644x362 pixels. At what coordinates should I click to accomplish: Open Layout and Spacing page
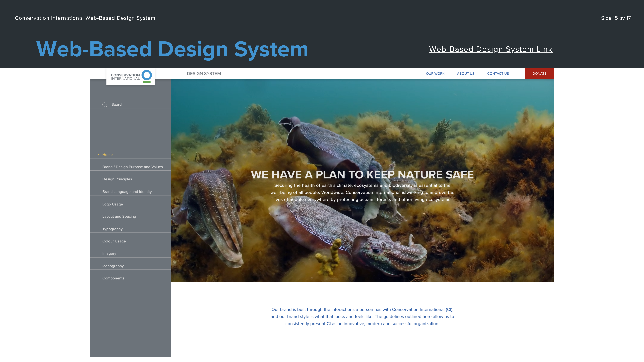[x=119, y=216]
